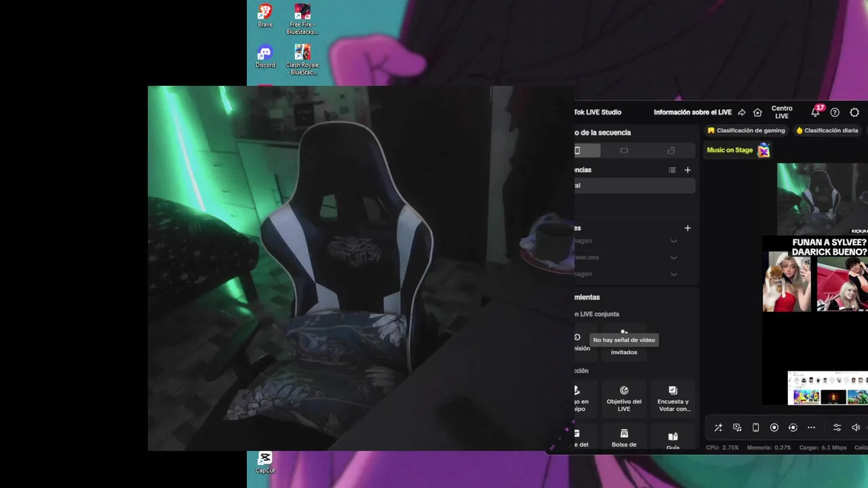868x488 pixels.
Task: Open the TikTok LIVE Studio settings gear
Action: click(854, 113)
